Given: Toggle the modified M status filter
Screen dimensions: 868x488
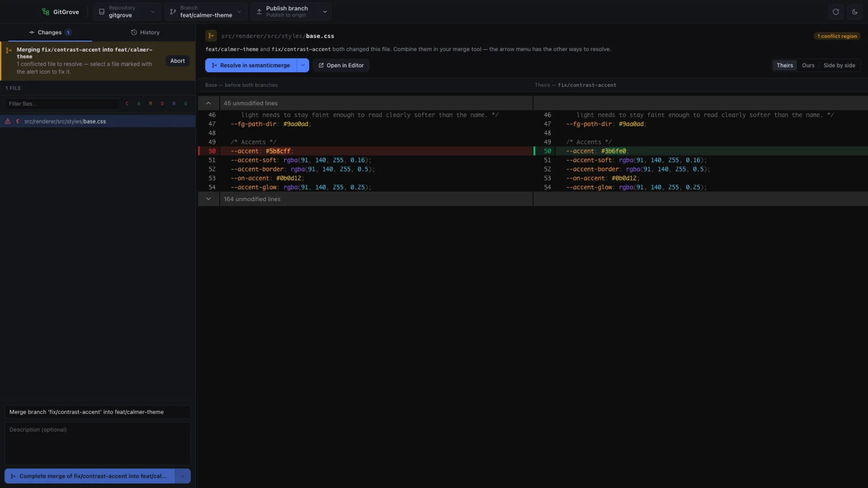Looking at the screenshot, I should pos(150,104).
